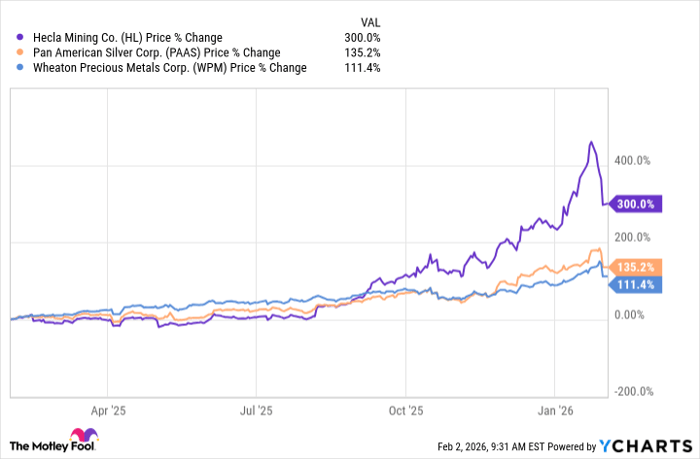Click the orange 135.2% end-of-line value tag
Screen dimensions: 700x459
[x=636, y=267]
